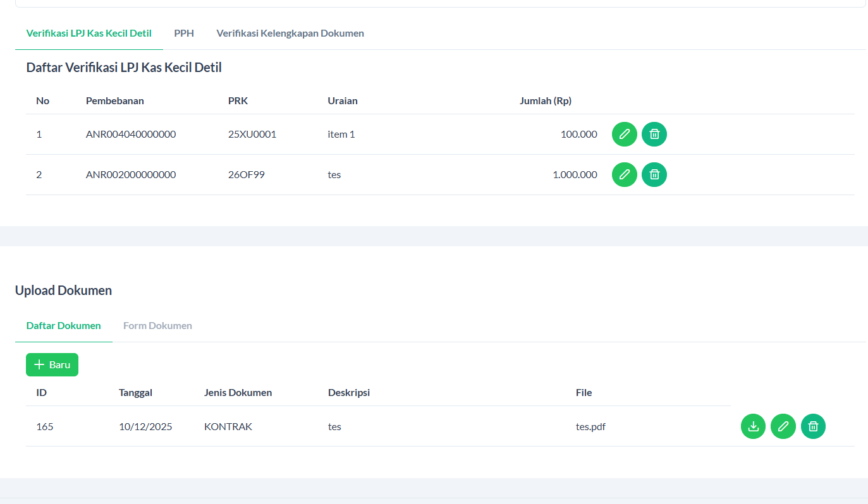Switch to the PPH tab

coord(184,33)
